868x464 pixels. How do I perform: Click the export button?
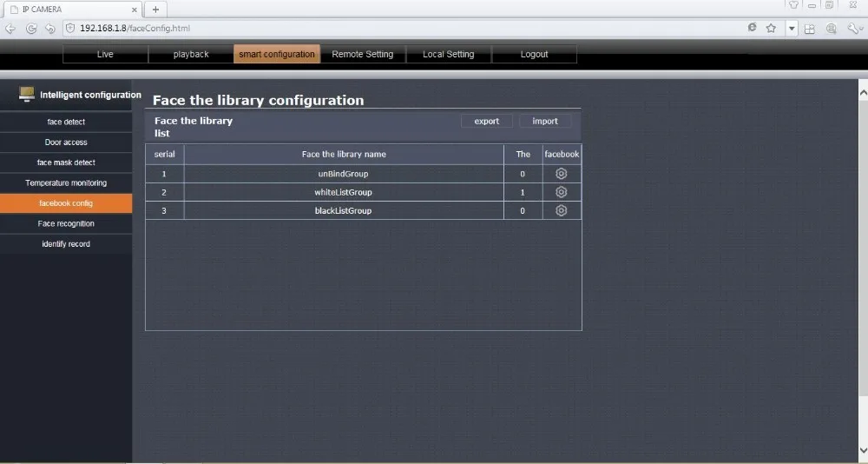click(x=487, y=121)
